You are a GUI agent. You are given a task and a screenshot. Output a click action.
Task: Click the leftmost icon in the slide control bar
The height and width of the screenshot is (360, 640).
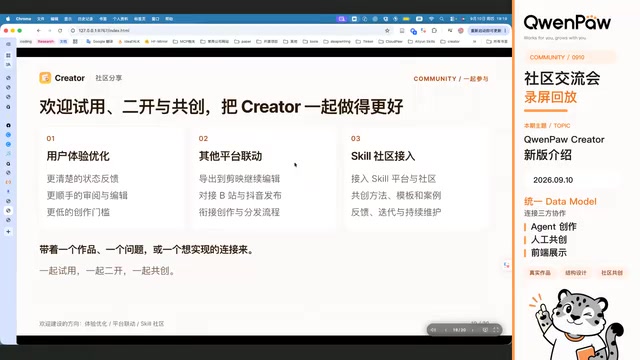point(433,330)
